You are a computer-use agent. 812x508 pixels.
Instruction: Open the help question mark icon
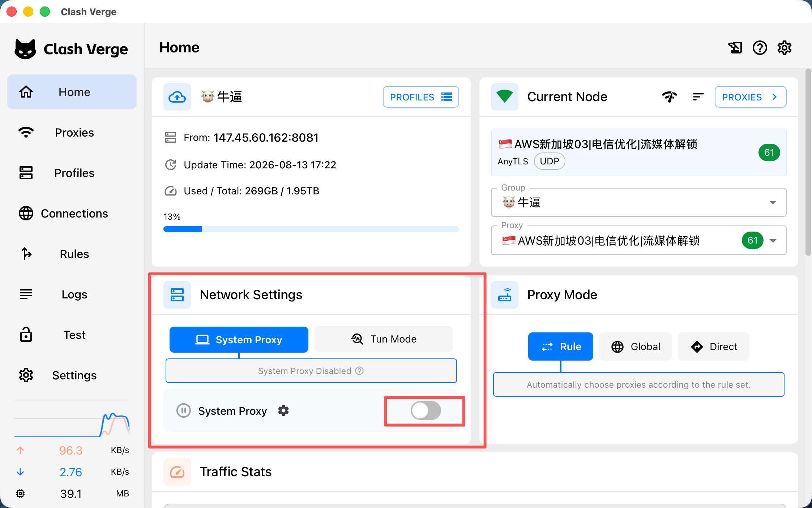point(760,48)
